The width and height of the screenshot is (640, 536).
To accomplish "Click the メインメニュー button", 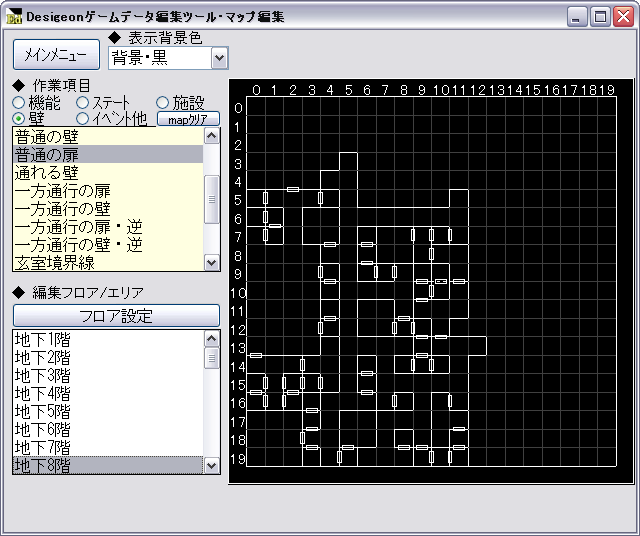I will (56, 55).
